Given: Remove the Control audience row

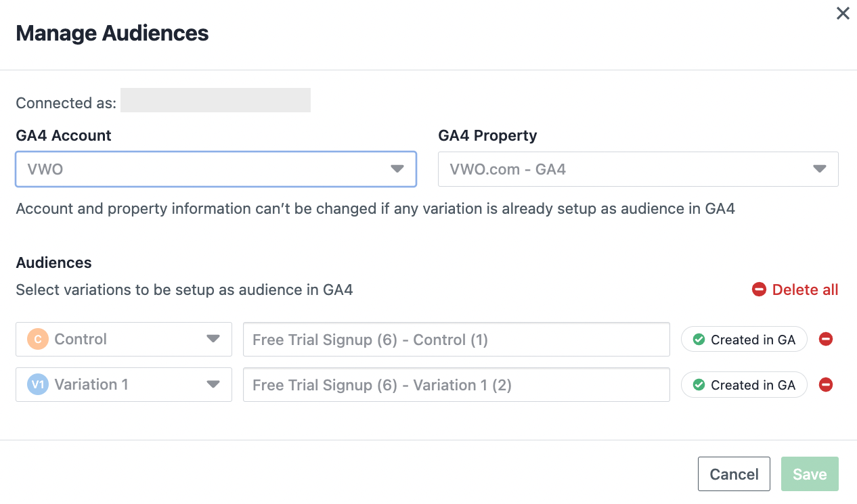Looking at the screenshot, I should click(x=826, y=339).
